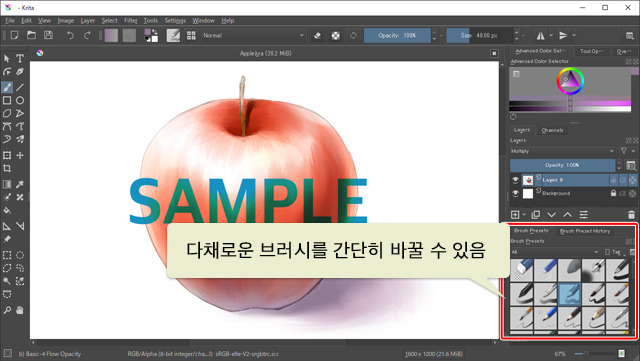Select the Color Picker eyedropper tool
This screenshot has height=361, width=640.
click(20, 184)
